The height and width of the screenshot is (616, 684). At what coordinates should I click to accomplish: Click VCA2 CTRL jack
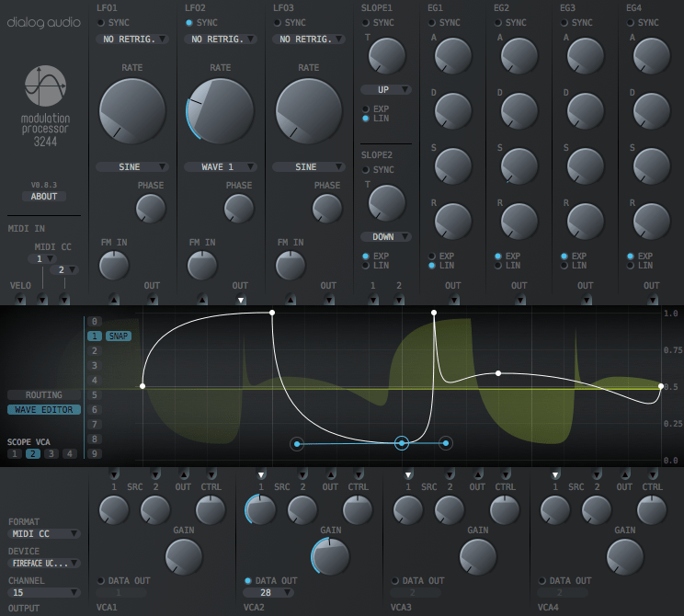(x=359, y=473)
